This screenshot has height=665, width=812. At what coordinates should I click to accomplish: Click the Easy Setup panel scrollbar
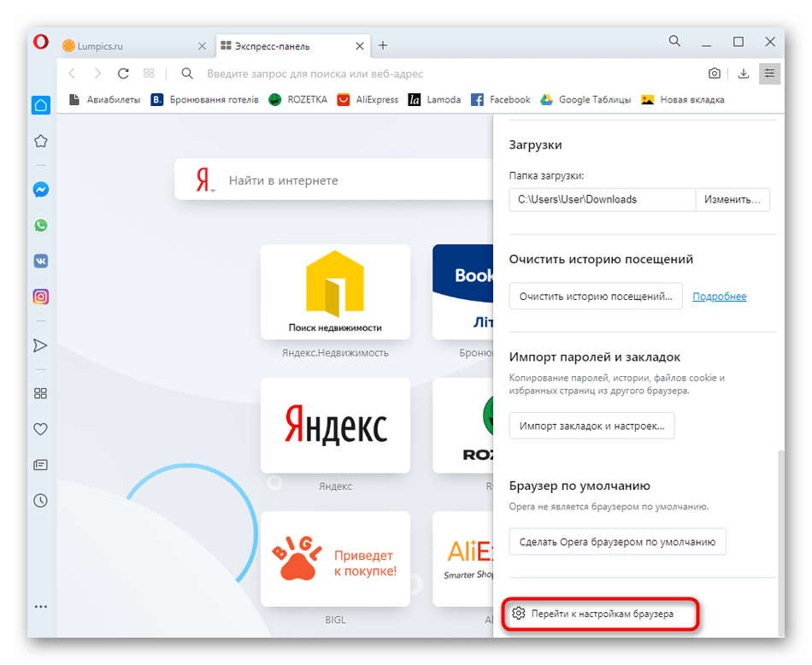tap(781, 543)
